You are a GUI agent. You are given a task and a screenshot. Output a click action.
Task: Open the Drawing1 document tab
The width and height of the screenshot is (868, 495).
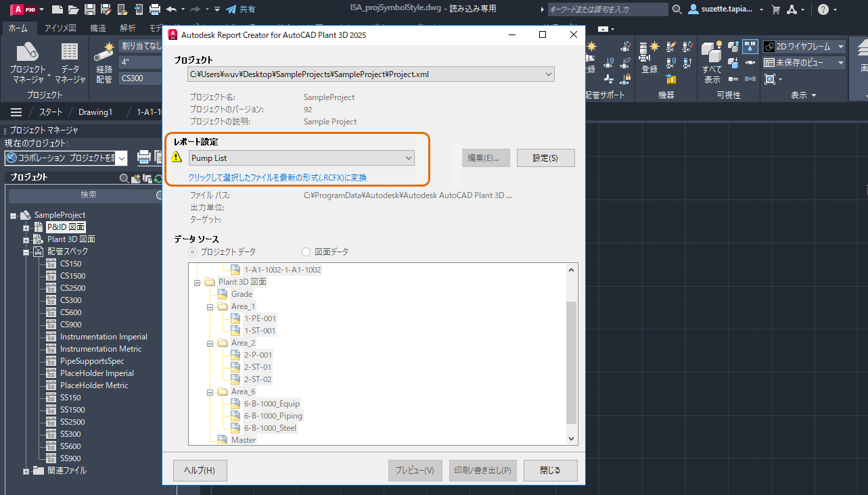95,112
